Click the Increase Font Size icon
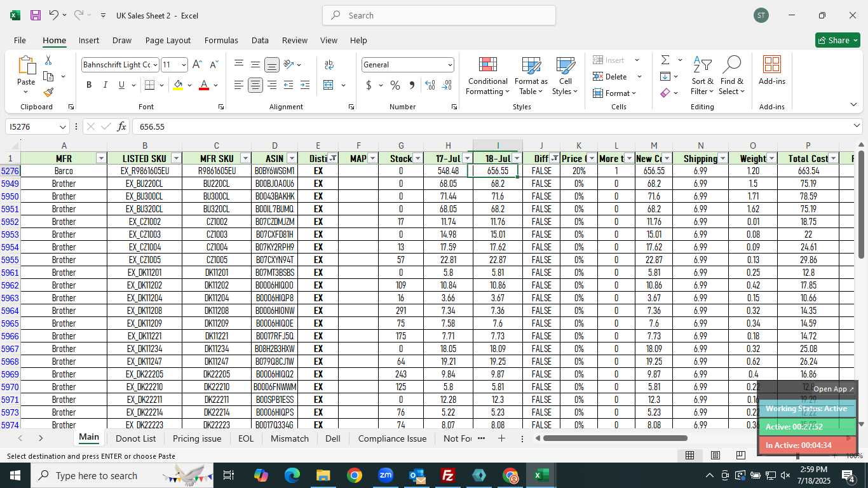868x488 pixels. [x=197, y=65]
